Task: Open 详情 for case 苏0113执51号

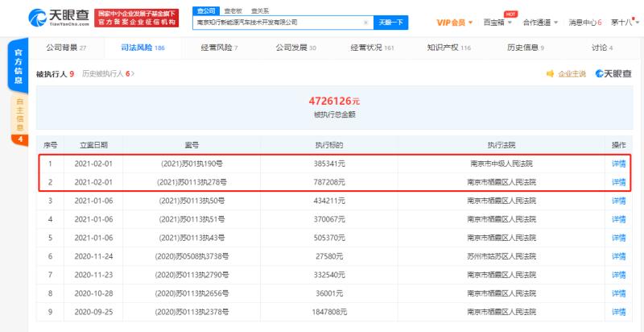Action: (x=618, y=219)
